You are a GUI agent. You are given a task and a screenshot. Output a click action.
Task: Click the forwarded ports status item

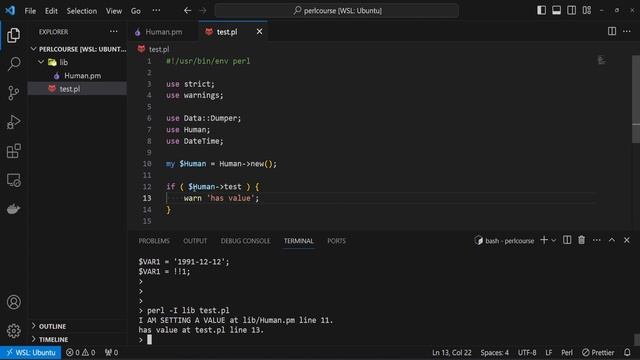pos(111,353)
